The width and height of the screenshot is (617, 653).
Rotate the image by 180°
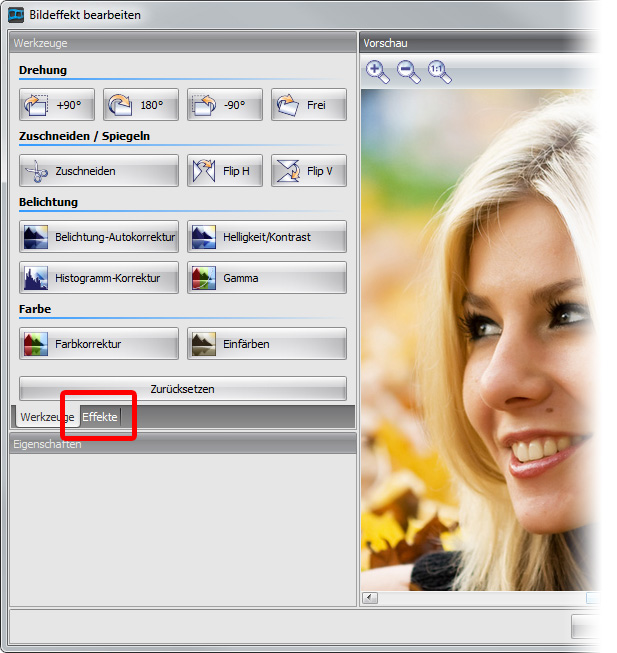coord(140,105)
